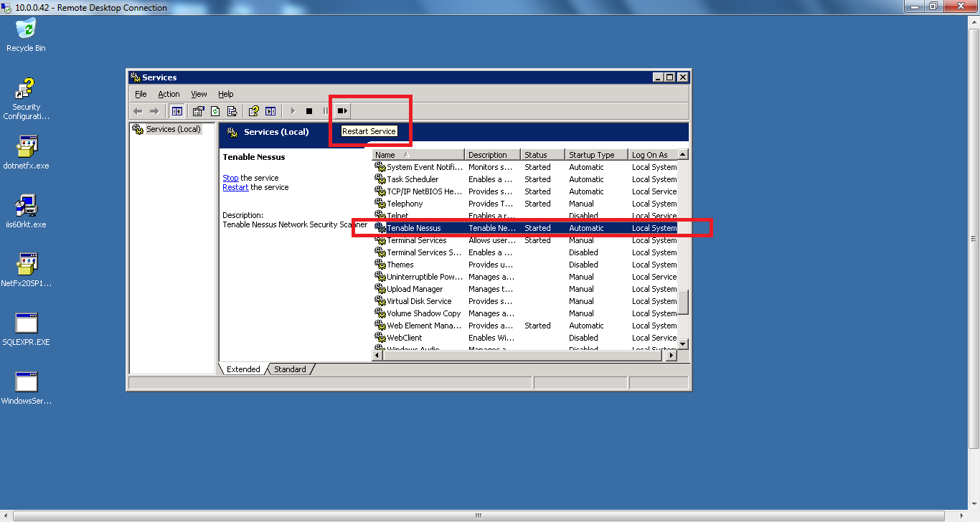Sort list by Status column header
Image resolution: width=980 pixels, height=522 pixels.
[542, 155]
